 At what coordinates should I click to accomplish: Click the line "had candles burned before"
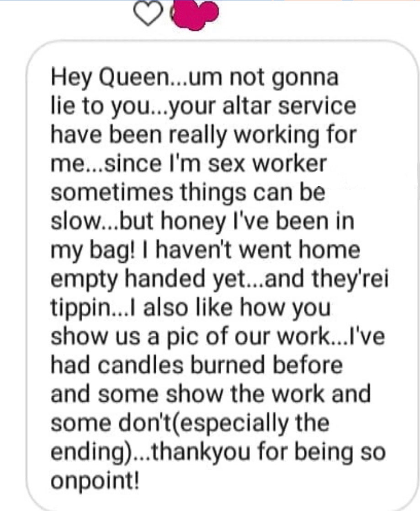pyautogui.click(x=196, y=365)
